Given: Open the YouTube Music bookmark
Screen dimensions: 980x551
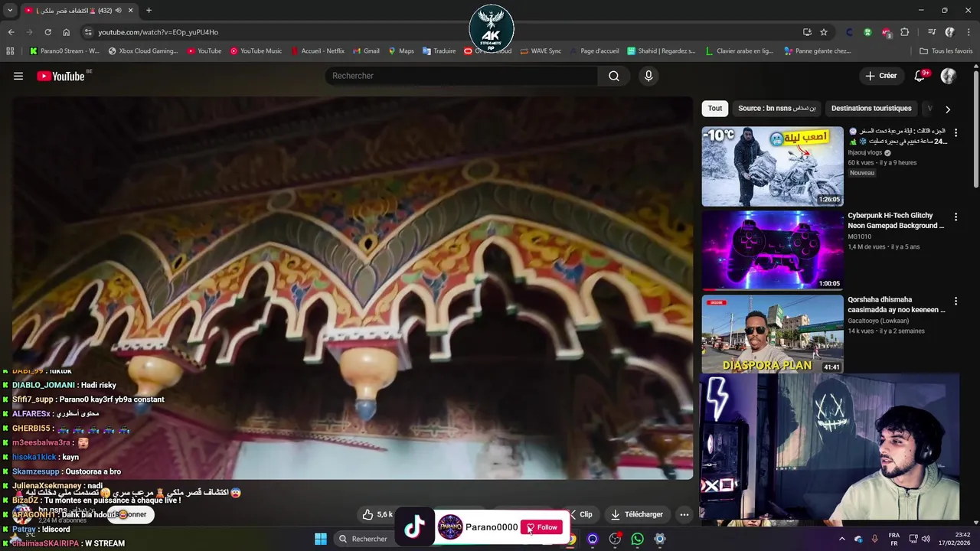Looking at the screenshot, I should [256, 51].
